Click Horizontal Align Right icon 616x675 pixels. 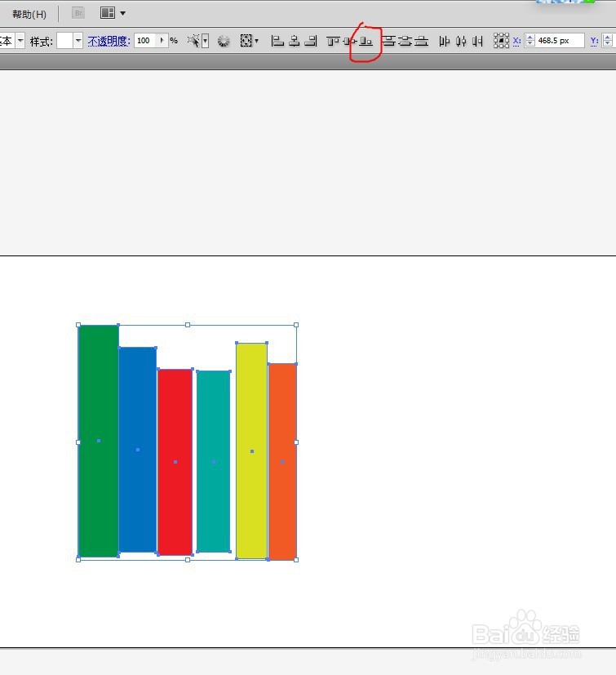[x=311, y=42]
